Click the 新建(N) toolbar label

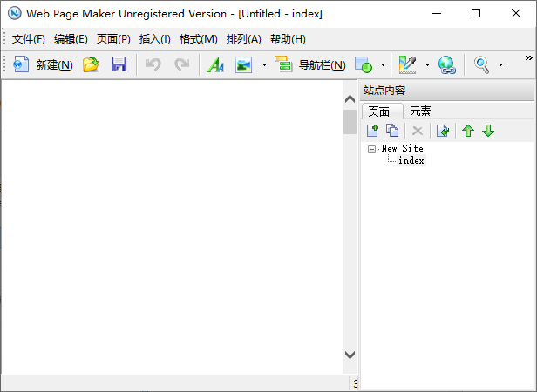[54, 64]
